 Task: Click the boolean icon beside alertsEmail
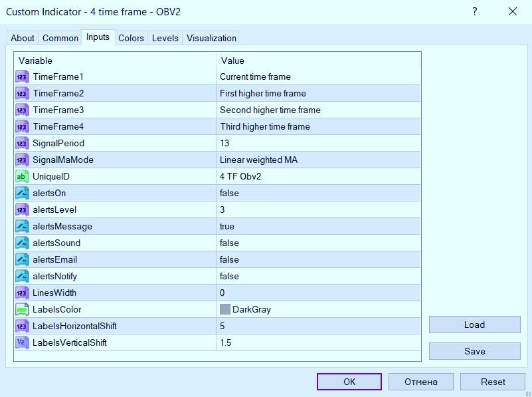[x=22, y=259]
